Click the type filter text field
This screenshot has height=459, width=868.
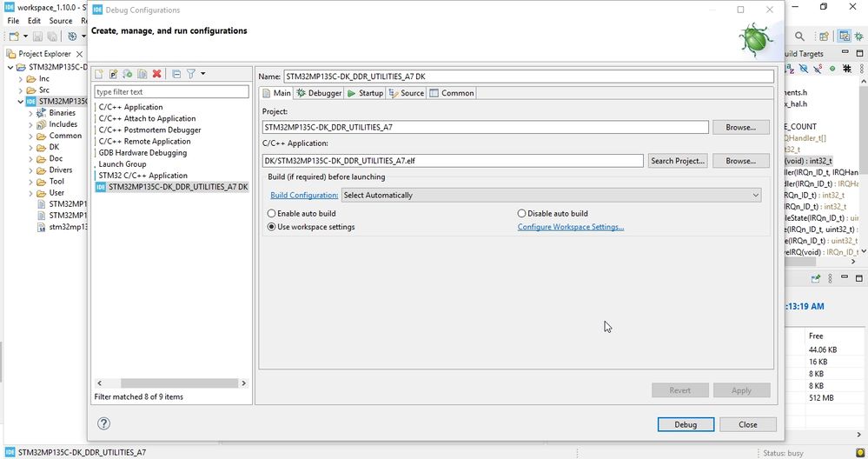pyautogui.click(x=171, y=92)
